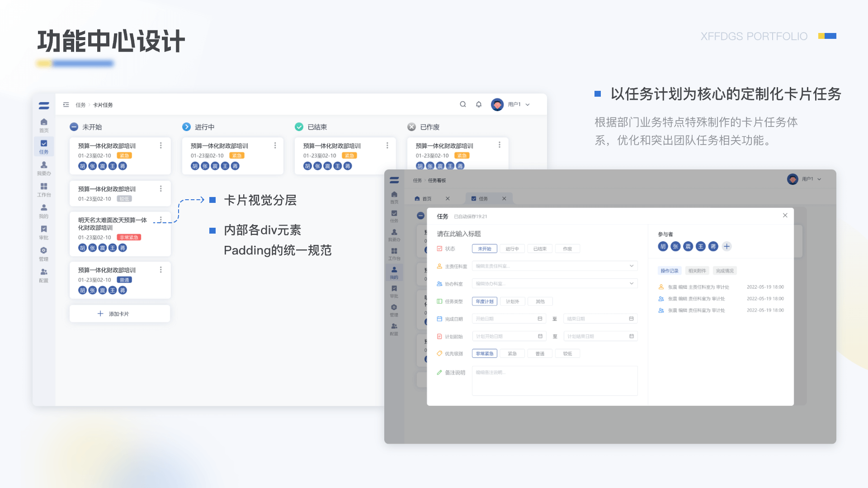Image resolution: width=868 pixels, height=488 pixels.
Task: Set priority to 紧急 in task dialog
Action: (512, 353)
